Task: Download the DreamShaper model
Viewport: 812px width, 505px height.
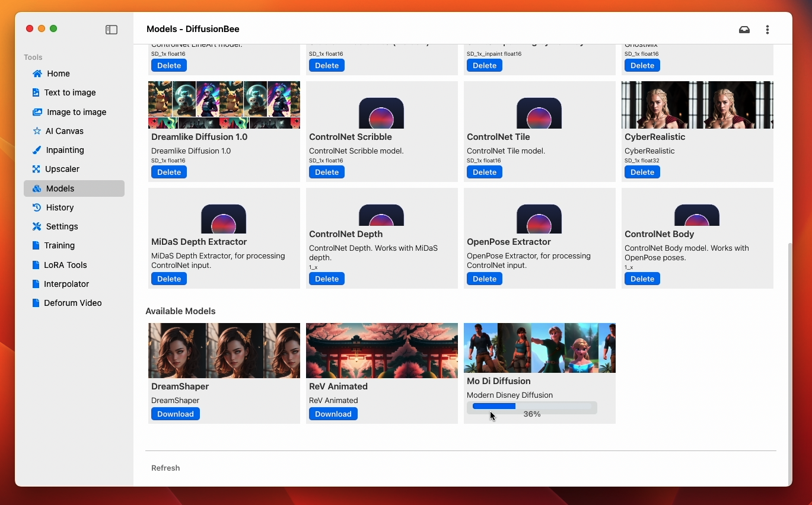Action: click(x=175, y=414)
